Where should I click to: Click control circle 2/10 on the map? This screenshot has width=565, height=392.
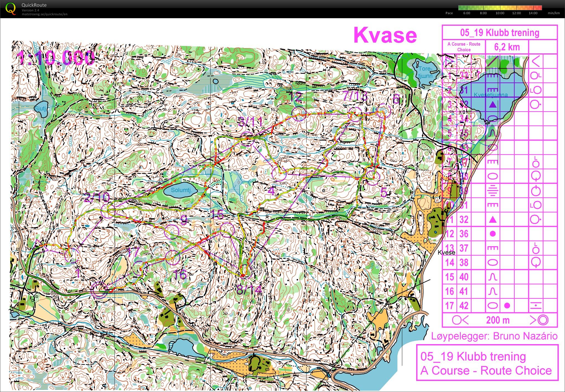(108, 211)
